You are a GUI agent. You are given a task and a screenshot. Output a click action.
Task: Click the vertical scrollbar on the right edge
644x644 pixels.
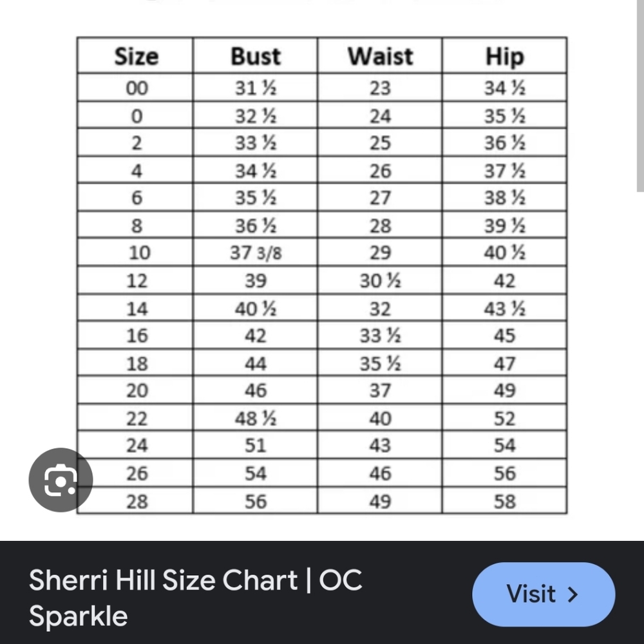point(640,96)
